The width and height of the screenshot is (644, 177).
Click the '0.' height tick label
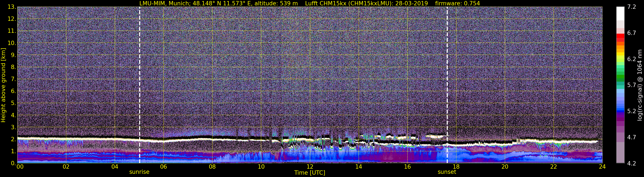pos(13,163)
